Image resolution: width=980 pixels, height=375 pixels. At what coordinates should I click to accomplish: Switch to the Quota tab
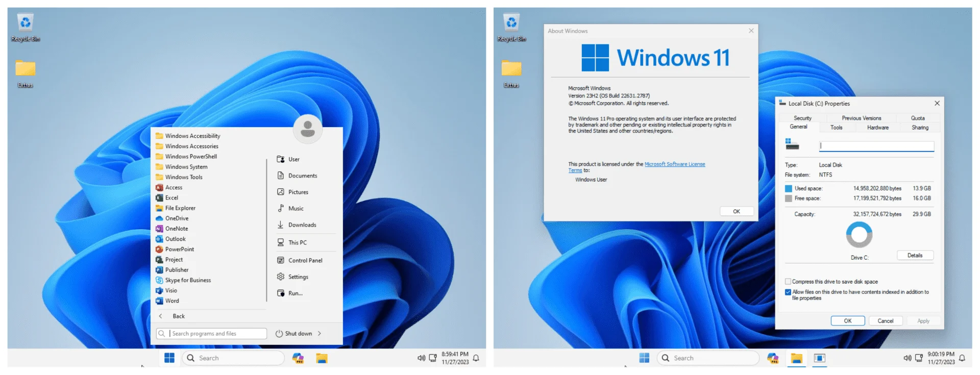point(918,118)
